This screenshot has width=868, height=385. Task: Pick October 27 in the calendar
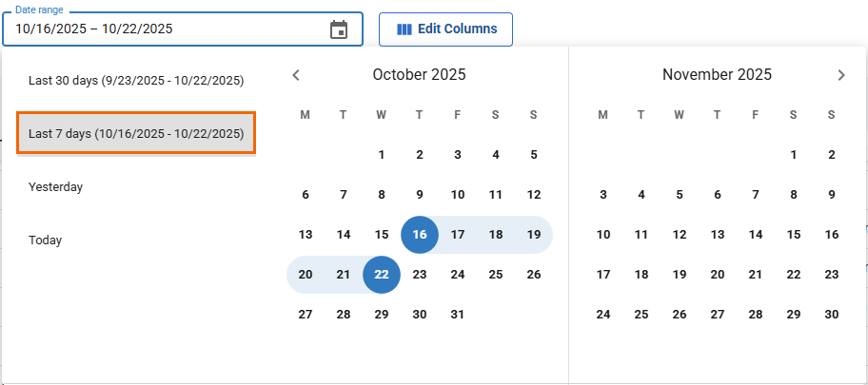306,315
